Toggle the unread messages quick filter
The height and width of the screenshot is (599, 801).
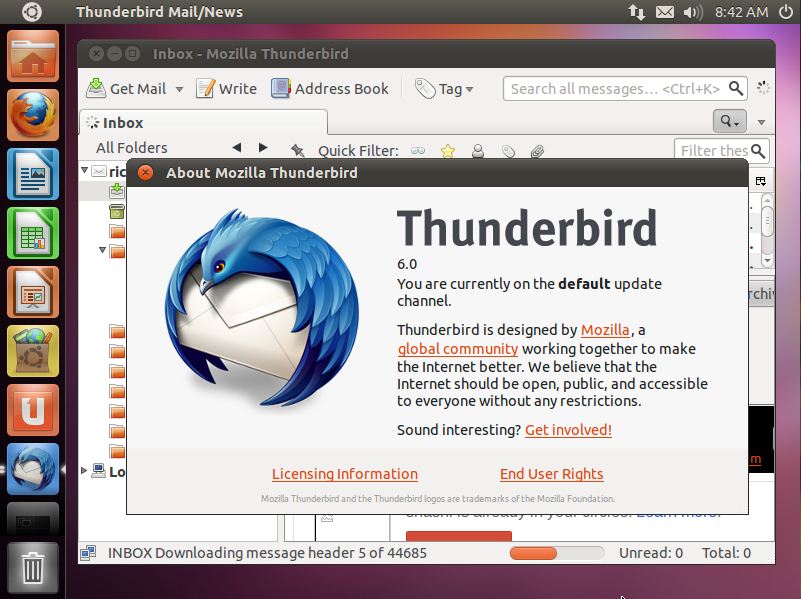(418, 151)
